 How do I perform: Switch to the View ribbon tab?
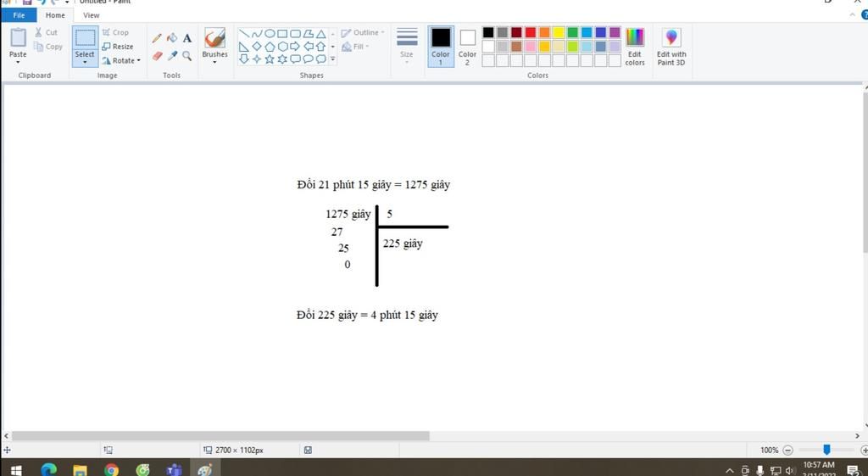92,15
